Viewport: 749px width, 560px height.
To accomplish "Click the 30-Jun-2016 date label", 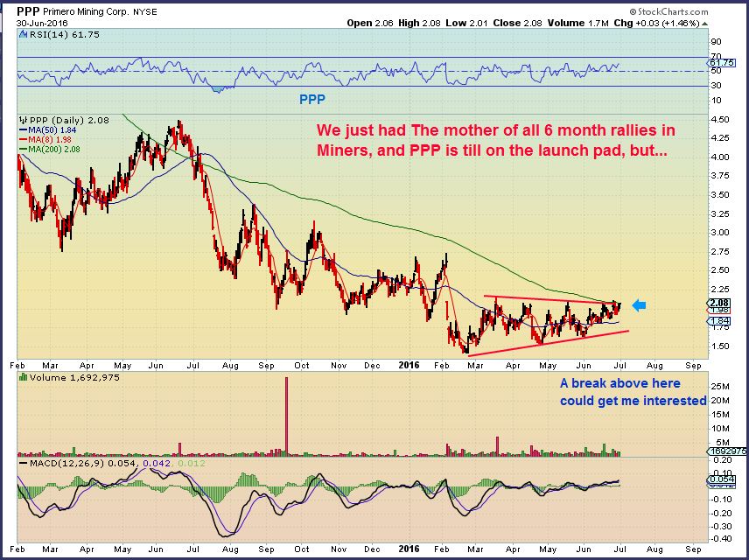I will point(42,23).
